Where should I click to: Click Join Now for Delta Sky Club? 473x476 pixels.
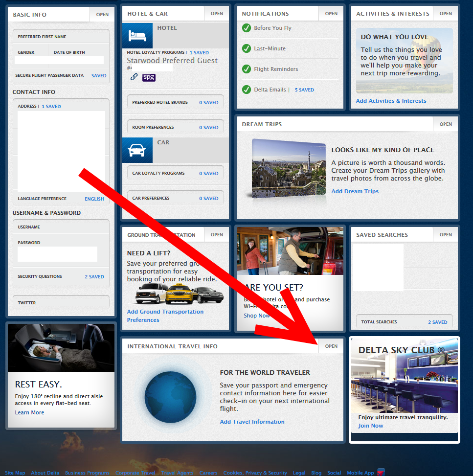pos(370,426)
